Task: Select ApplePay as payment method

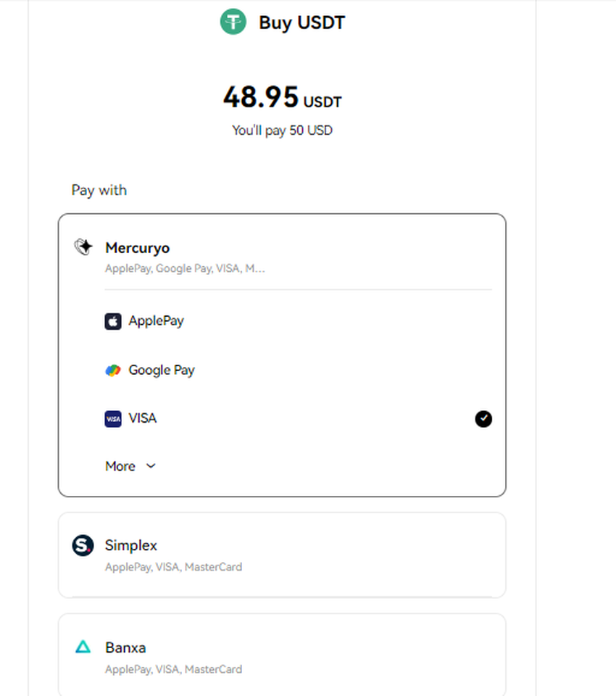Action: click(x=156, y=320)
